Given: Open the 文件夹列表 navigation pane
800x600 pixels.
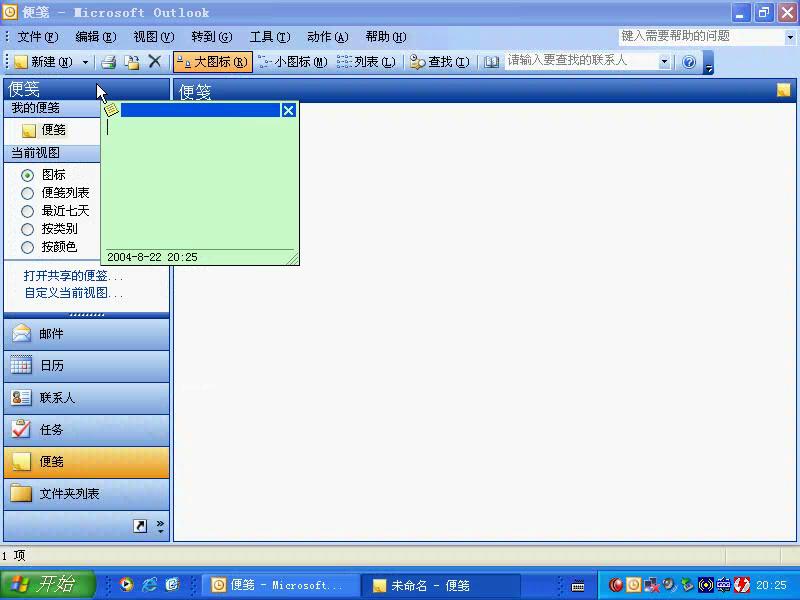Looking at the screenshot, I should 86,494.
